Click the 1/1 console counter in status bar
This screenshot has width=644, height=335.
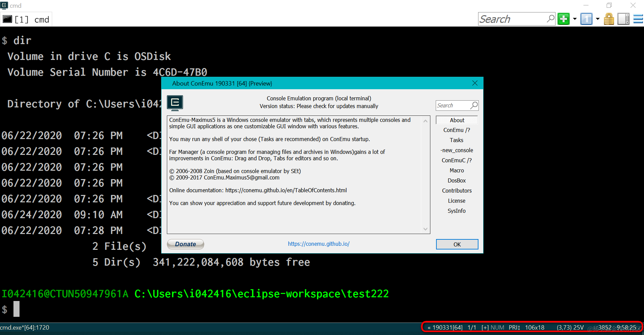[x=472, y=328]
